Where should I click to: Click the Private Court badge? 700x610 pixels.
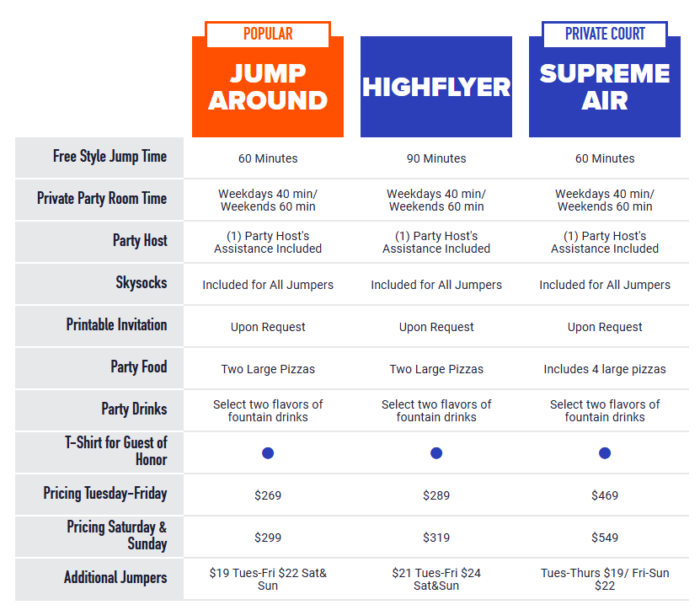pyautogui.click(x=605, y=34)
